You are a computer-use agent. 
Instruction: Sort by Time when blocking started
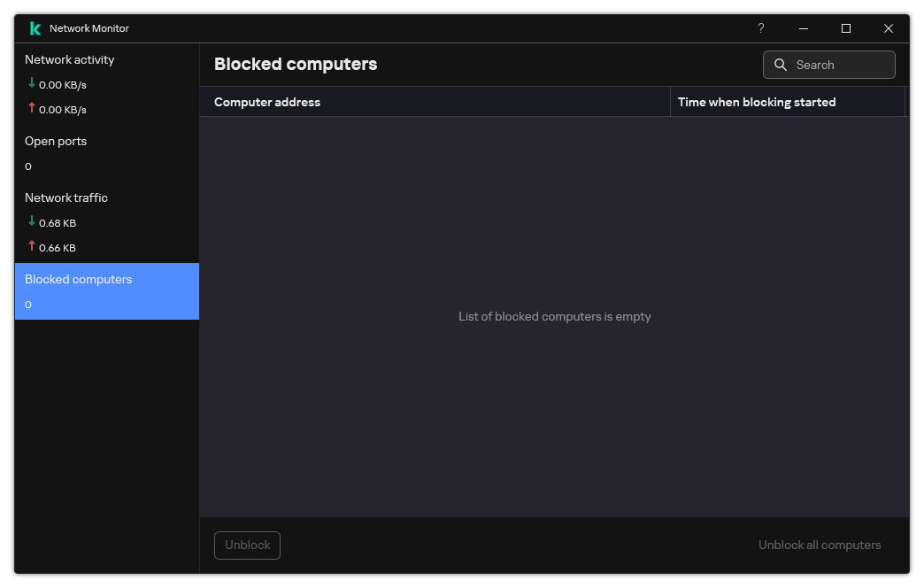point(756,102)
